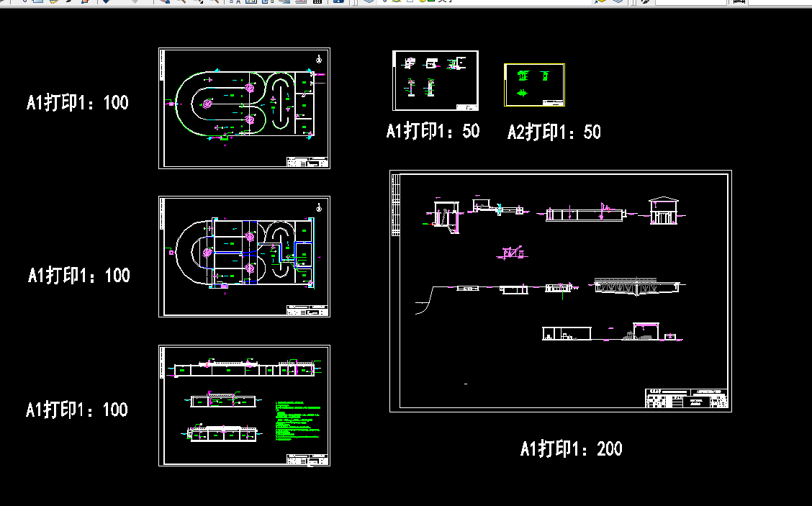This screenshot has width=812, height=506.
Task: Select the A1打印1:200 label text
Action: (x=571, y=448)
